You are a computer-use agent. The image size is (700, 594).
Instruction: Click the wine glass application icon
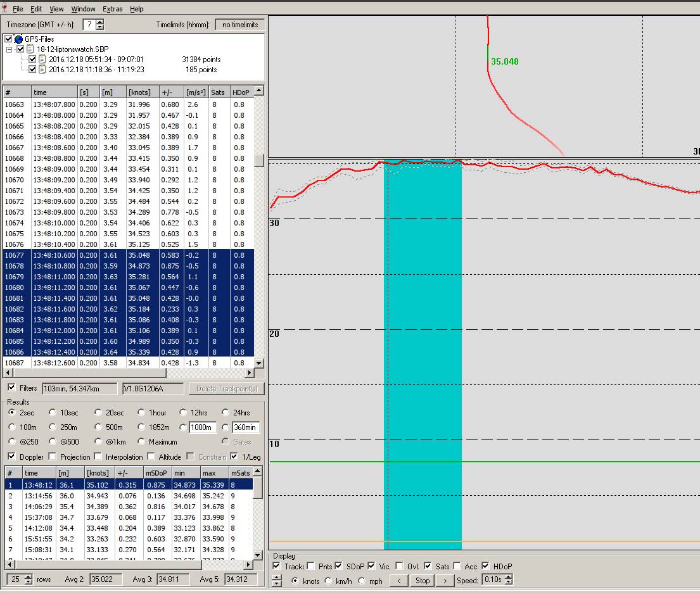tap(6, 8)
